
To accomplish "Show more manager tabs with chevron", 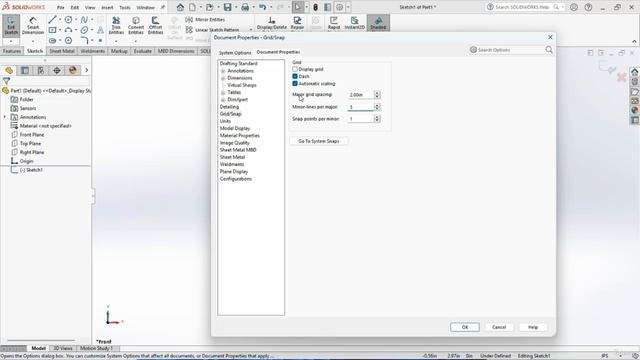I will click(87, 70).
